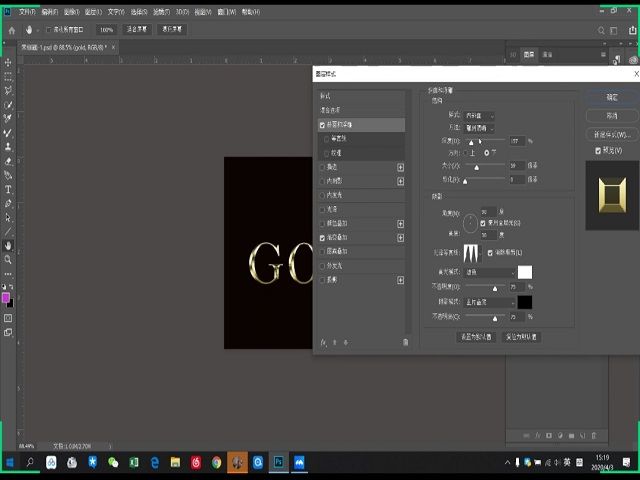Pick the Eraser tool
The image size is (640, 480).
8,160
